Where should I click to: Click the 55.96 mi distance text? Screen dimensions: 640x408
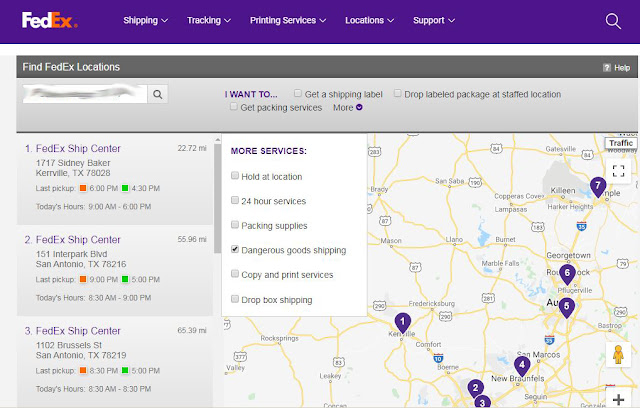coord(192,239)
